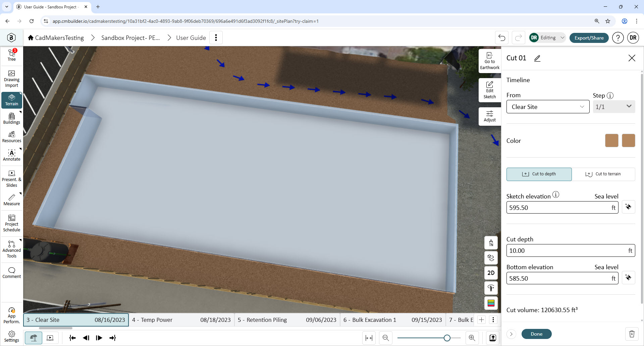
Task: Open the DR user profile menu
Action: [633, 38]
